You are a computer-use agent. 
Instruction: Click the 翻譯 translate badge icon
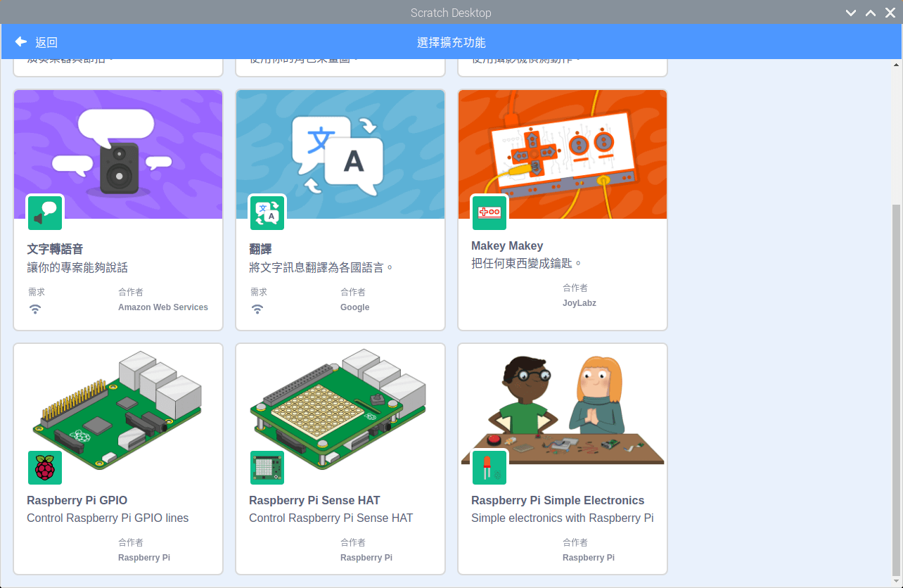click(x=267, y=213)
